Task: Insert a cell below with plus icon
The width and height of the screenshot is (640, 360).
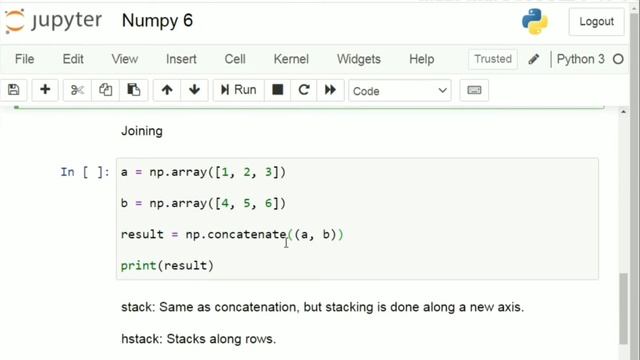Action: pos(45,90)
